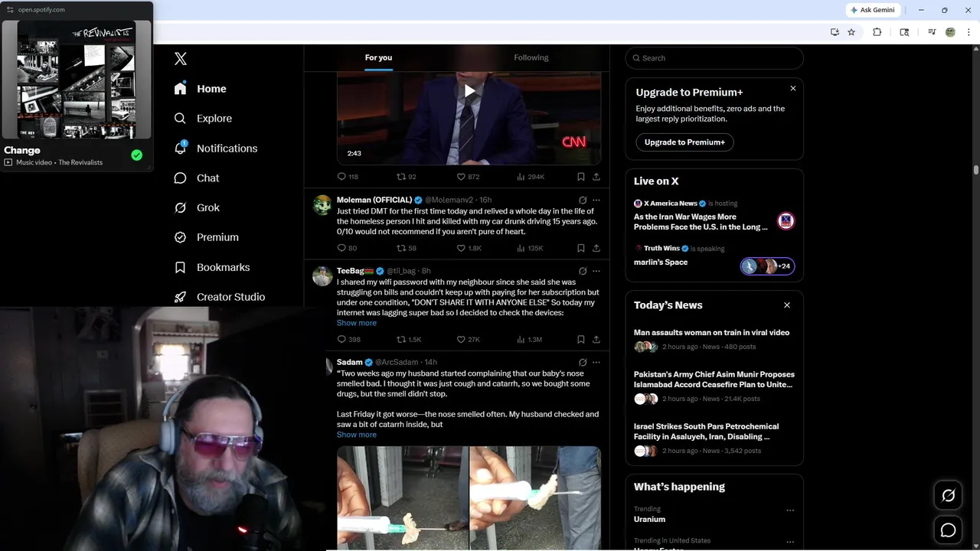This screenshot has height=551, width=980.
Task: Open Grok explain on TeeBag's post
Action: 583,271
